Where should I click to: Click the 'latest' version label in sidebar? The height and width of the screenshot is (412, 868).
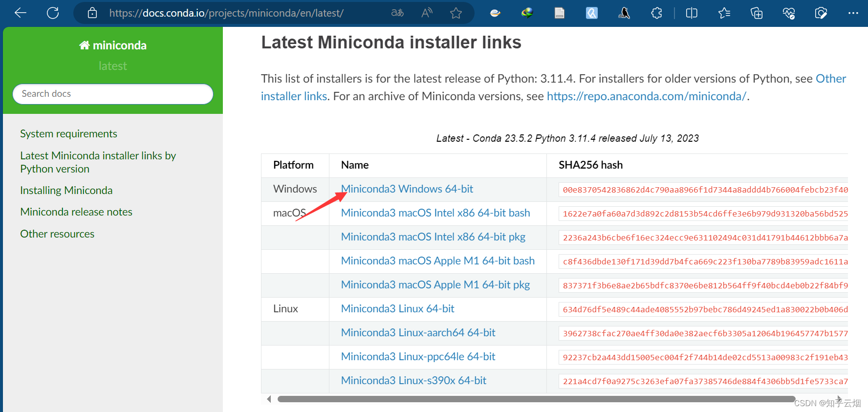(113, 66)
